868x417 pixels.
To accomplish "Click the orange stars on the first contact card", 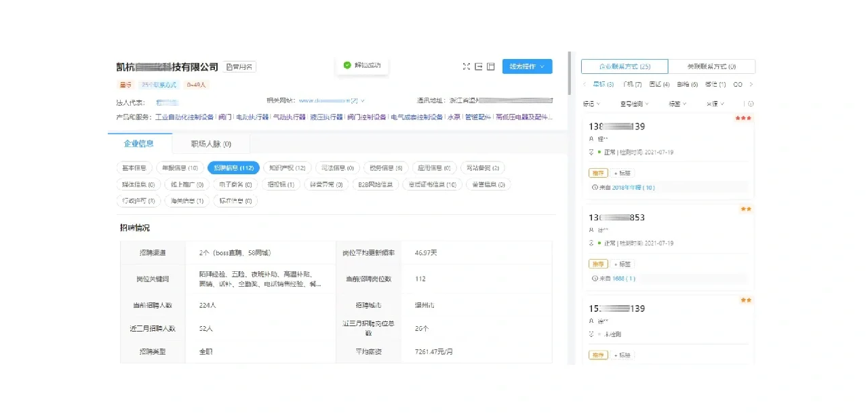I will click(x=743, y=117).
